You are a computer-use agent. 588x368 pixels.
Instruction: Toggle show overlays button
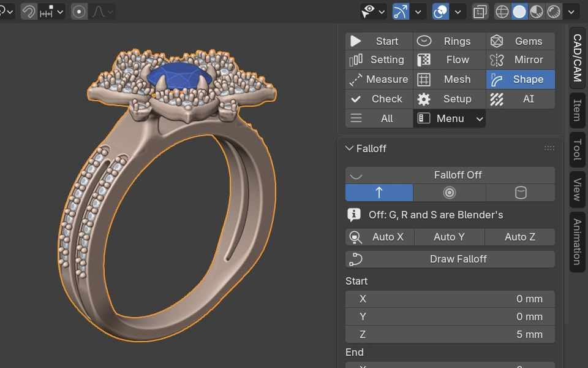440,12
